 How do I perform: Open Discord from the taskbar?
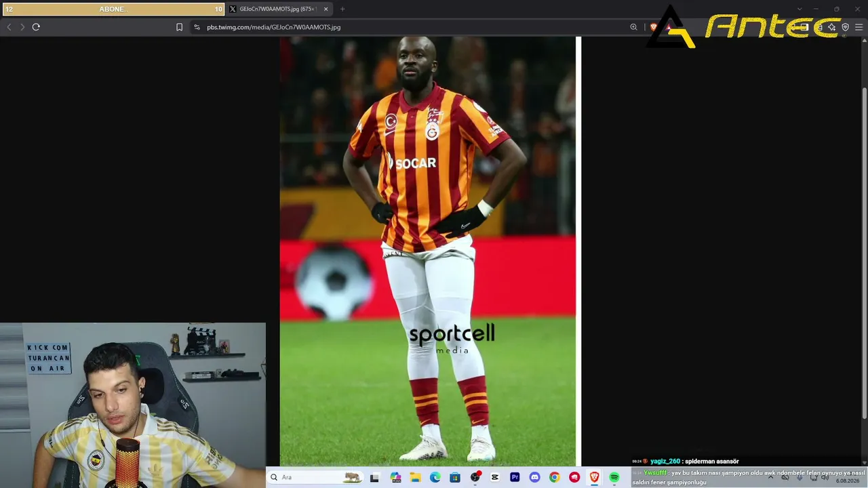[x=534, y=477]
